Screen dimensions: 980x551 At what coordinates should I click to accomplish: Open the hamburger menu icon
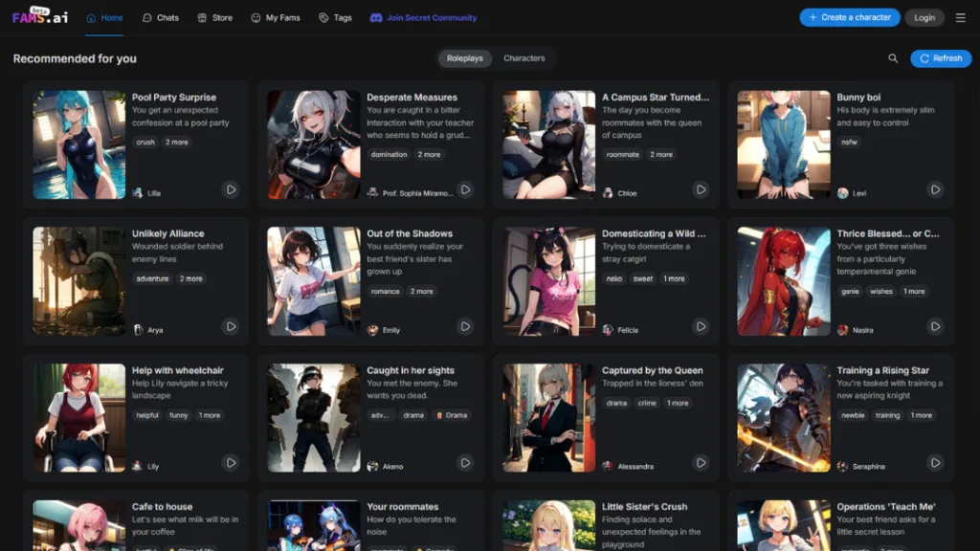(961, 17)
